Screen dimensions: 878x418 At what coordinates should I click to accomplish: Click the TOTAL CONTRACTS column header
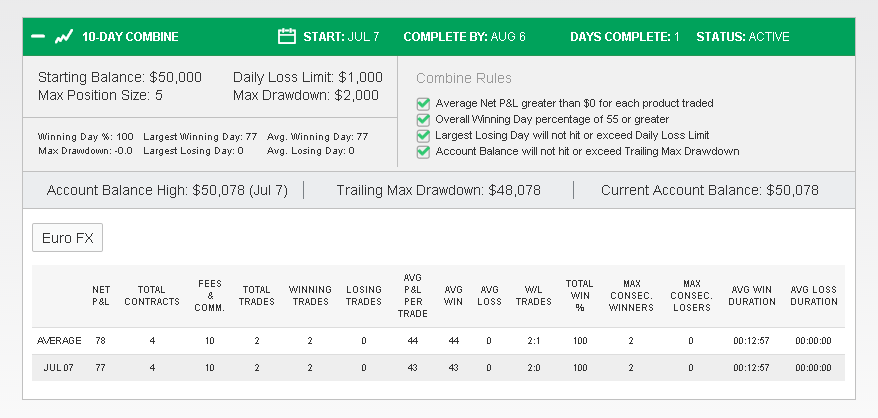(152, 296)
